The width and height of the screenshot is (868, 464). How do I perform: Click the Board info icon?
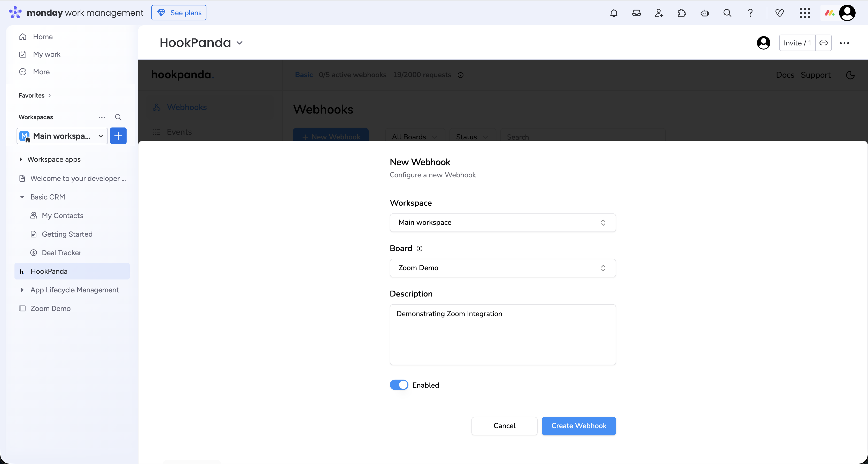tap(420, 249)
